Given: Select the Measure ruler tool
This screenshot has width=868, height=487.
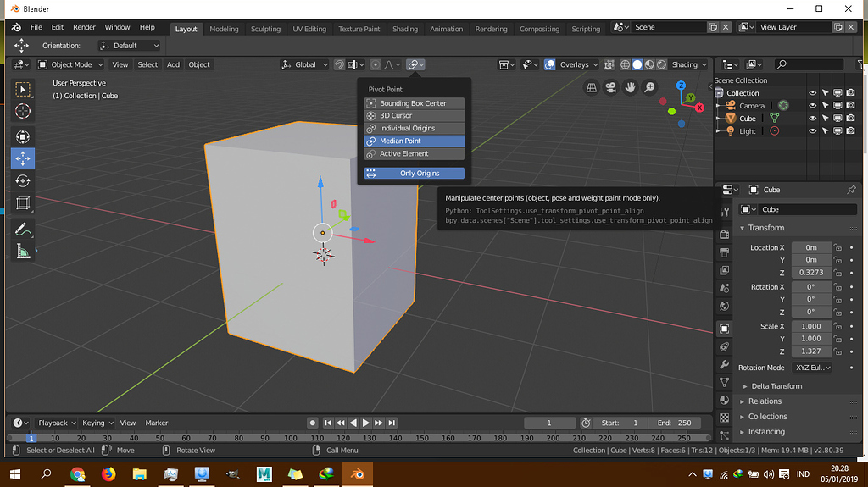Looking at the screenshot, I should 23,252.
